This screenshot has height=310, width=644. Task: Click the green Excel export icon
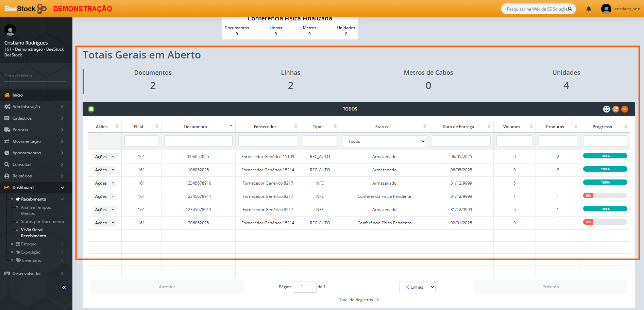pos(91,109)
